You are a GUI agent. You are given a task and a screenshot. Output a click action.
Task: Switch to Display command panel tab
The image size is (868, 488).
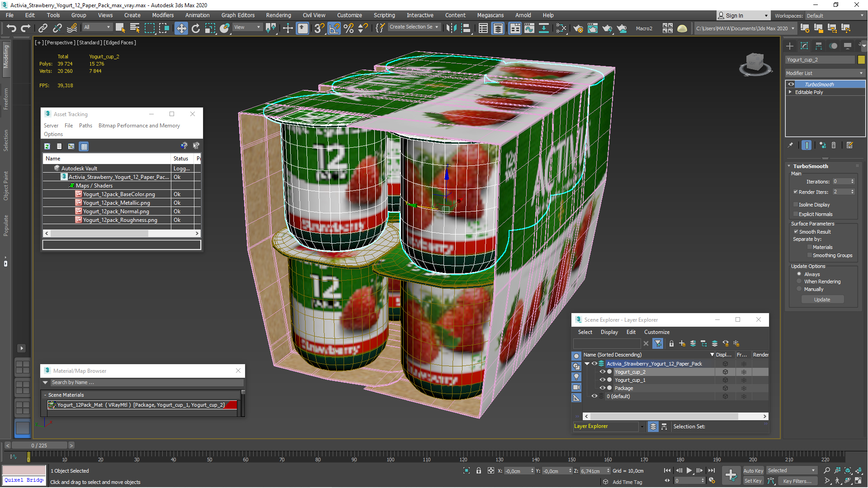(848, 46)
